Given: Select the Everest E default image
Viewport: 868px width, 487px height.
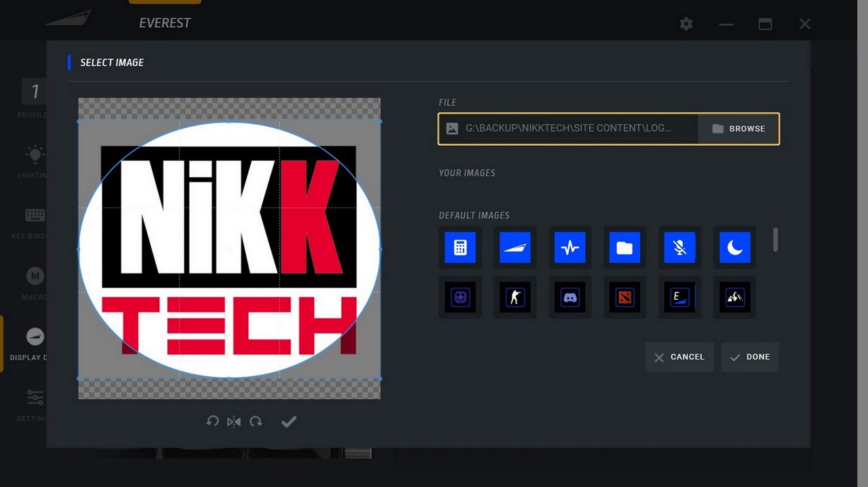Looking at the screenshot, I should pyautogui.click(x=679, y=297).
